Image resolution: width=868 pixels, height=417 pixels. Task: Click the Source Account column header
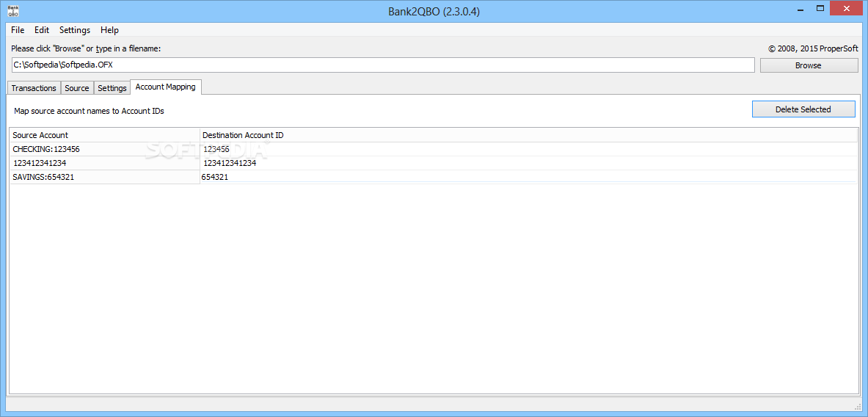[105, 135]
